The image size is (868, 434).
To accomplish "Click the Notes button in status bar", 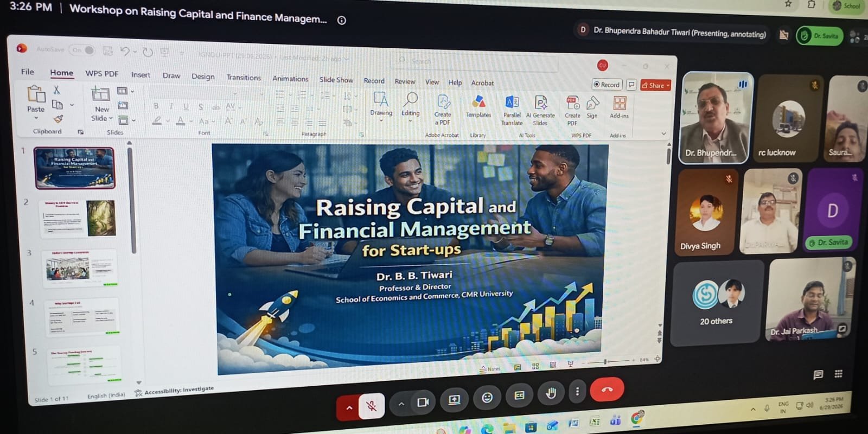I will tap(490, 369).
